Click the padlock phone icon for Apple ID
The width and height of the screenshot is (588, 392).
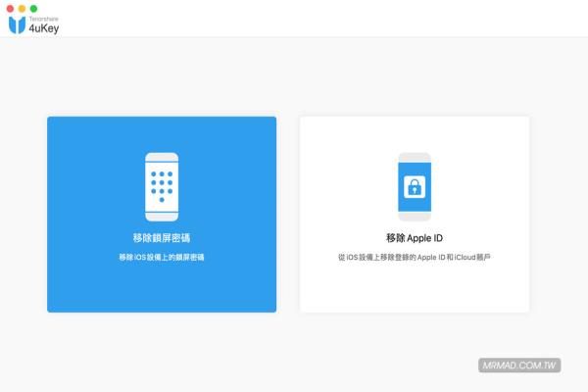[x=415, y=187]
